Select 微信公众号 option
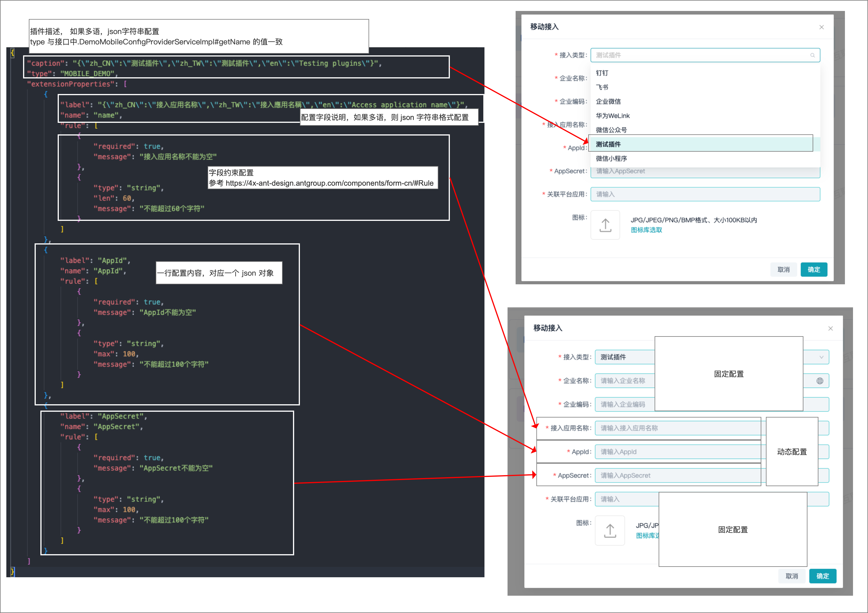Viewport: 868px width, 613px height. (611, 130)
